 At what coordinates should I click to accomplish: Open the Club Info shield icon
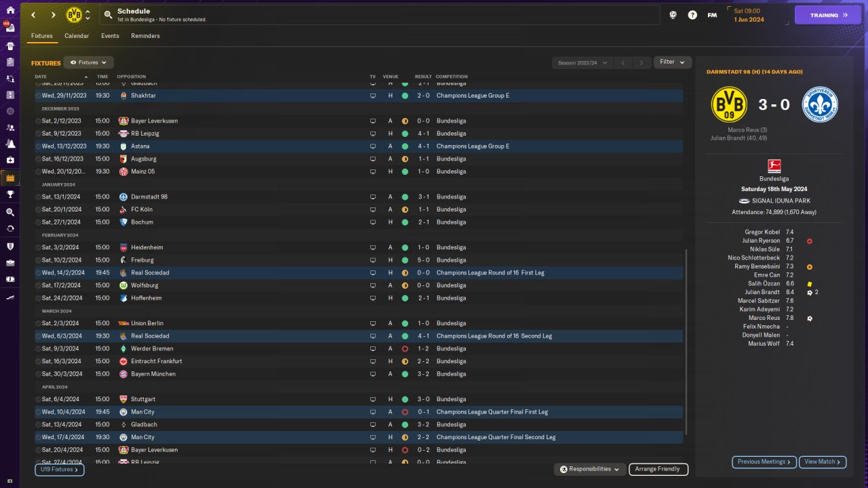pos(10,246)
